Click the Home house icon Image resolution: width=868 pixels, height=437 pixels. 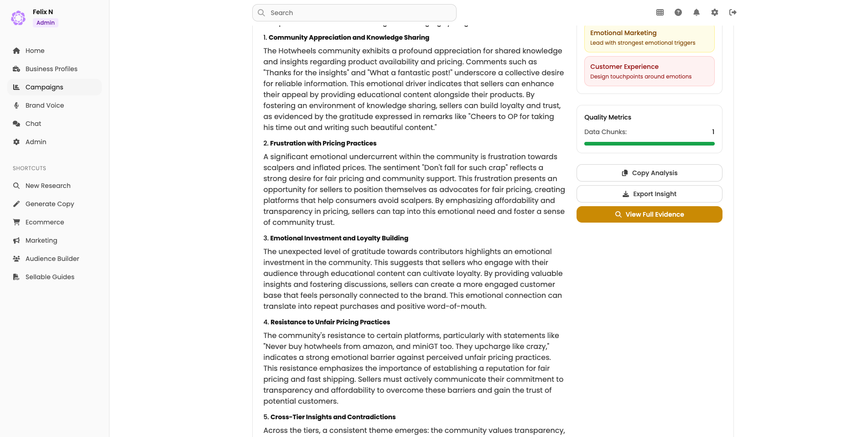(16, 51)
